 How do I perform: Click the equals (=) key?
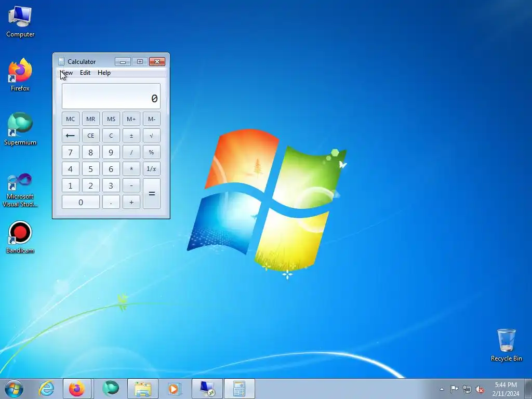click(152, 193)
